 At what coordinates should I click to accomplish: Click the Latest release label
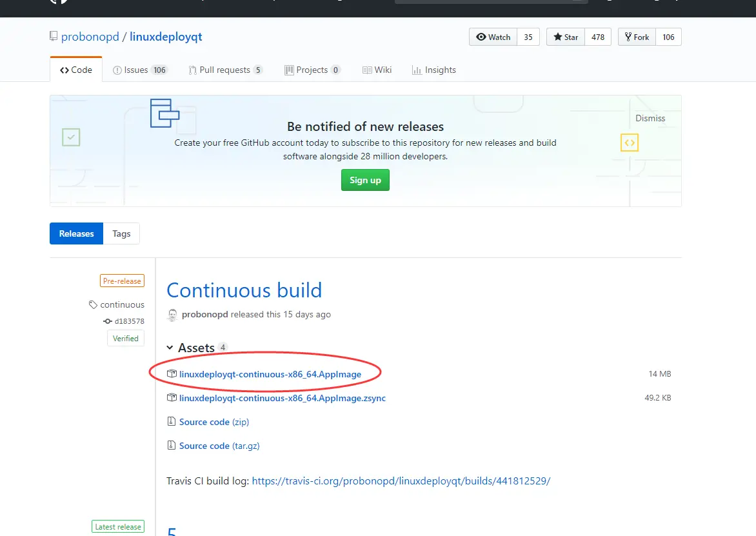[118, 527]
